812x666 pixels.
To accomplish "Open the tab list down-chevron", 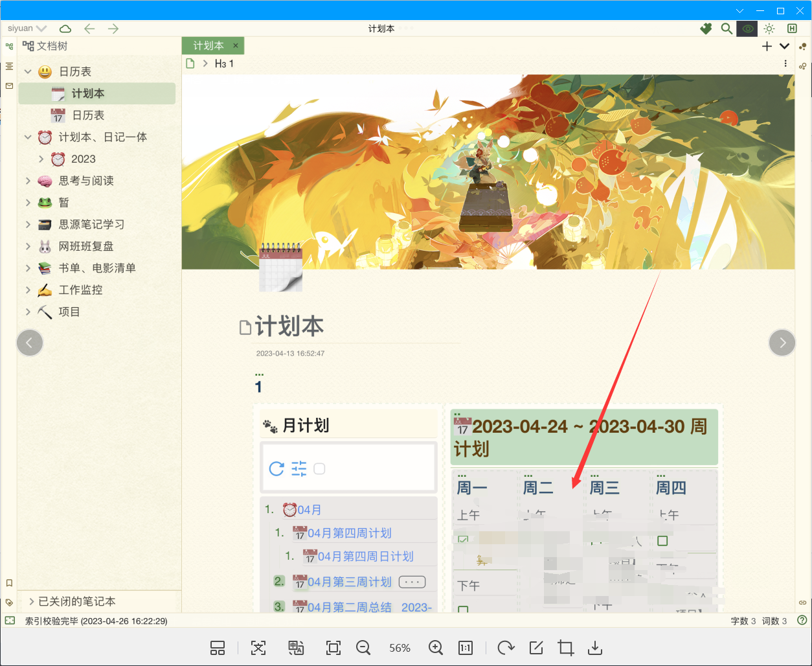I will (x=784, y=46).
